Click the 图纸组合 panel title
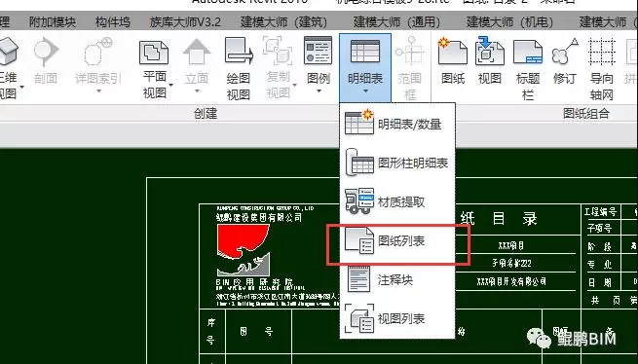 click(586, 114)
